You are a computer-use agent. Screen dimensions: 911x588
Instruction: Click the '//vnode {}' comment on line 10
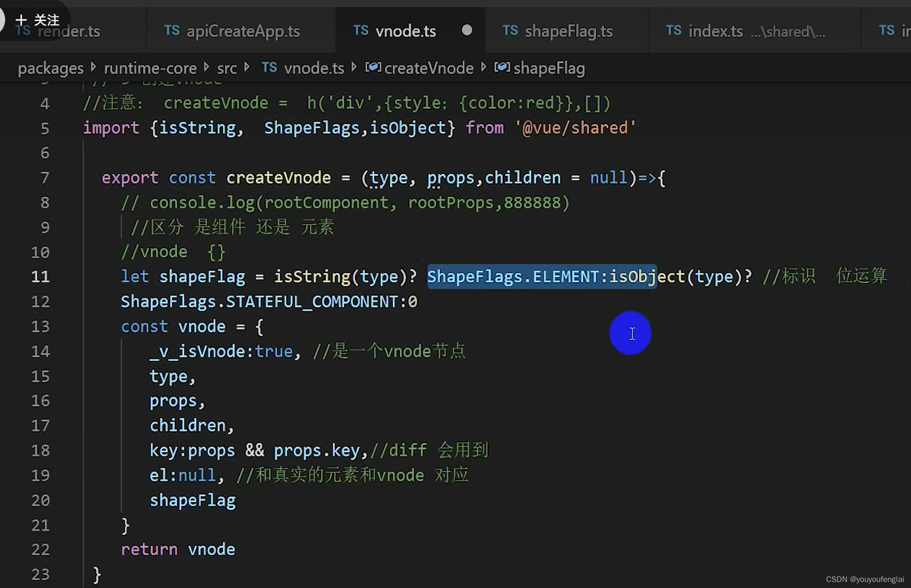click(173, 252)
